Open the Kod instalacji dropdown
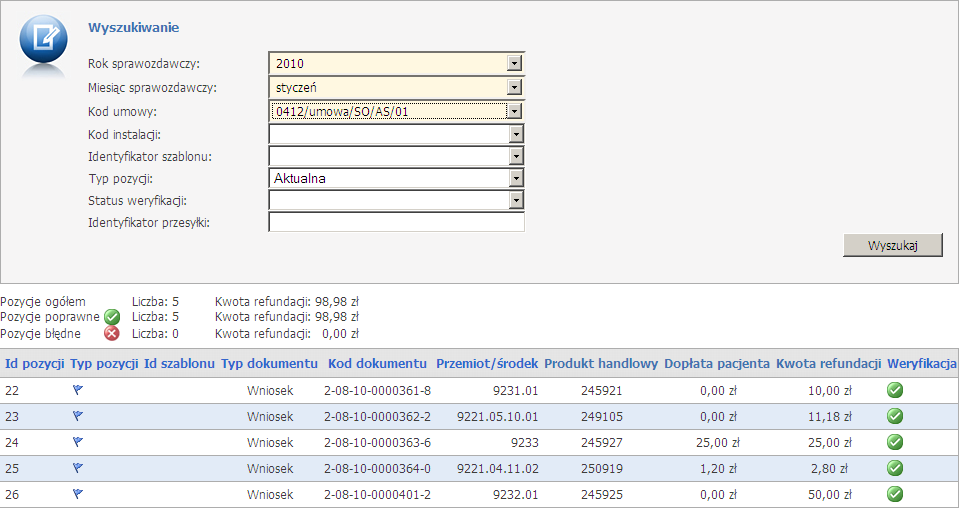 click(515, 133)
